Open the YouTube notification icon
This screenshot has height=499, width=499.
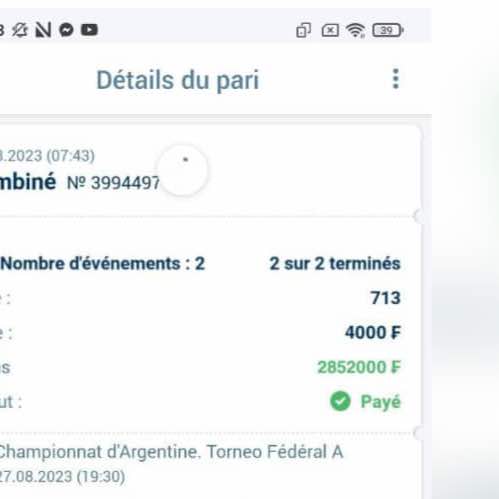[89, 30]
